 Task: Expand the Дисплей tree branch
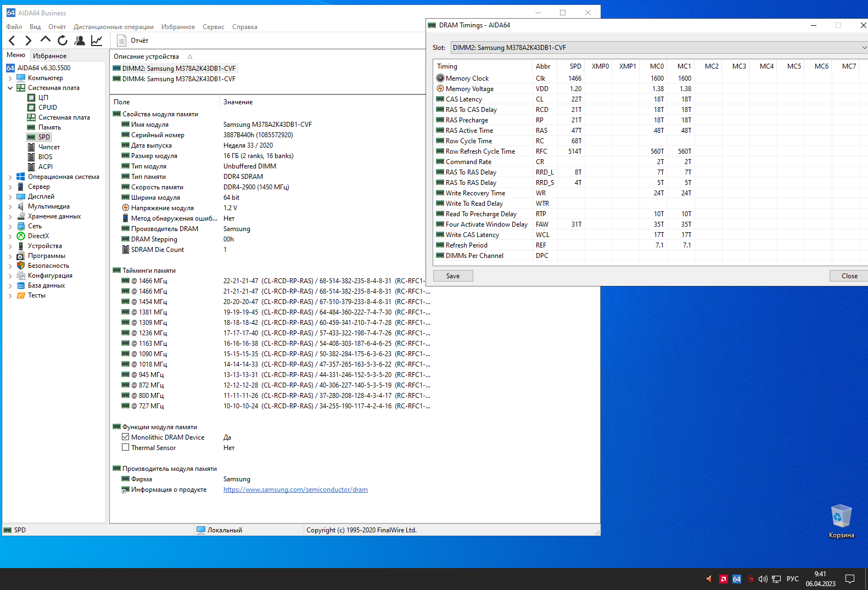(x=10, y=196)
